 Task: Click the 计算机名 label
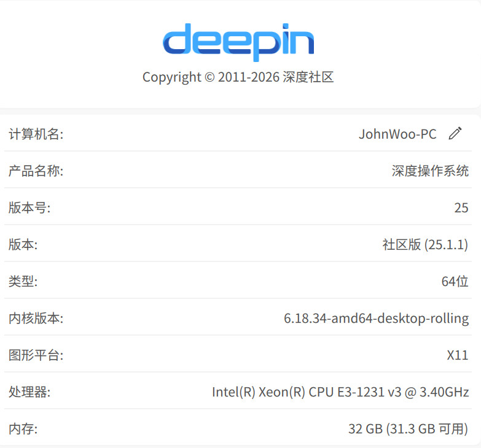click(x=36, y=134)
